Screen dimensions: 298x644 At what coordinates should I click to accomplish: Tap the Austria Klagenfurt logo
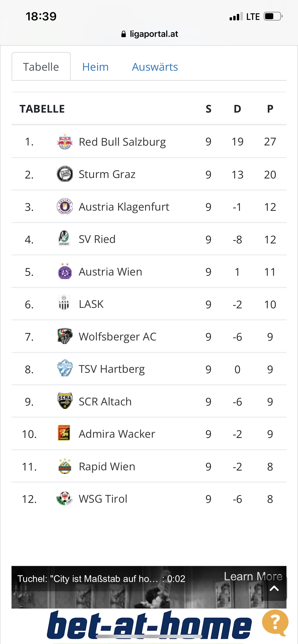65,207
